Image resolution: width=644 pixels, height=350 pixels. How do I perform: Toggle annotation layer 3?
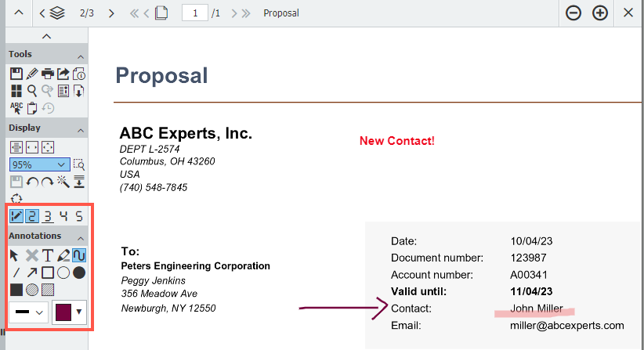[x=48, y=216]
